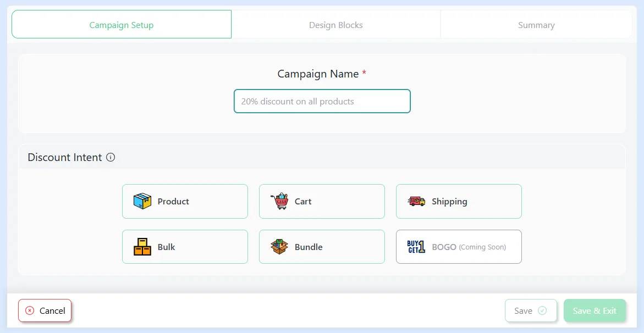Click the shopping cart icon

279,201
